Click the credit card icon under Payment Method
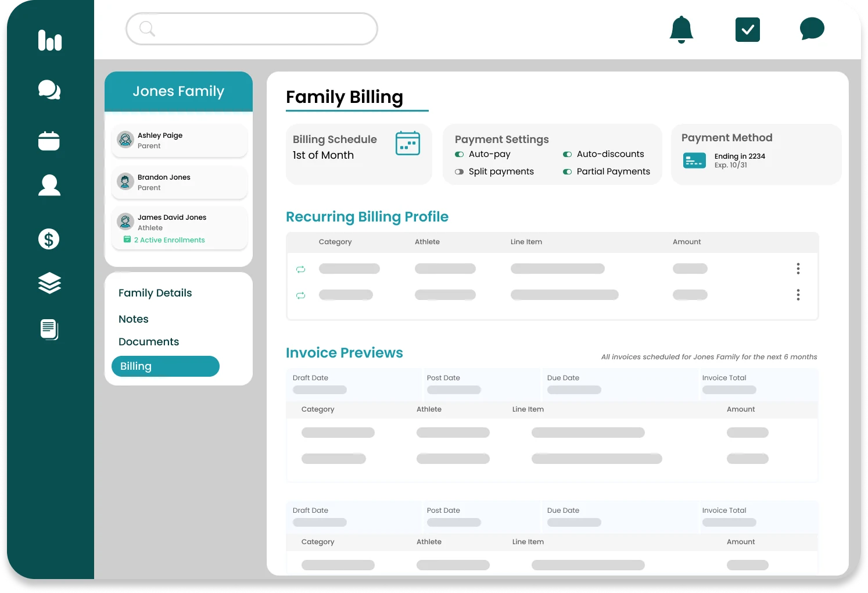Image resolution: width=868 pixels, height=593 pixels. pyautogui.click(x=695, y=160)
